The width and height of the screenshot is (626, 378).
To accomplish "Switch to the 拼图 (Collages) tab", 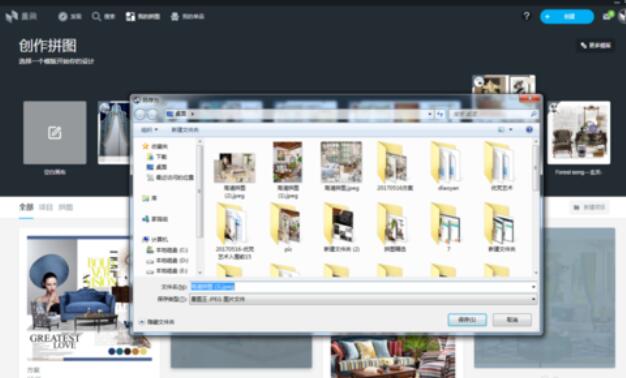I will tap(65, 207).
